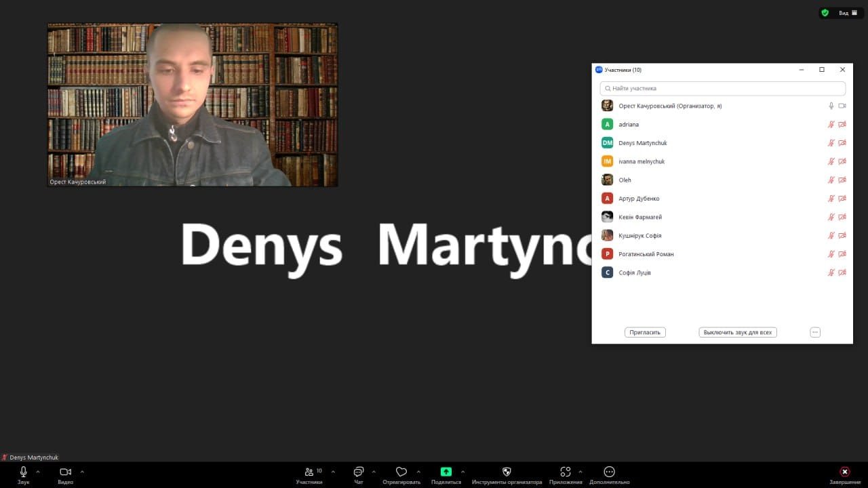Viewport: 868px width, 488px height.
Task: Turn off the camera video button
Action: (x=65, y=472)
